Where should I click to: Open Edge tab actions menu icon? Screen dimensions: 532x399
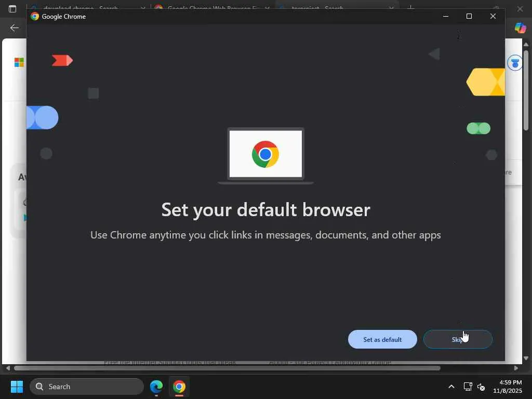[12, 9]
